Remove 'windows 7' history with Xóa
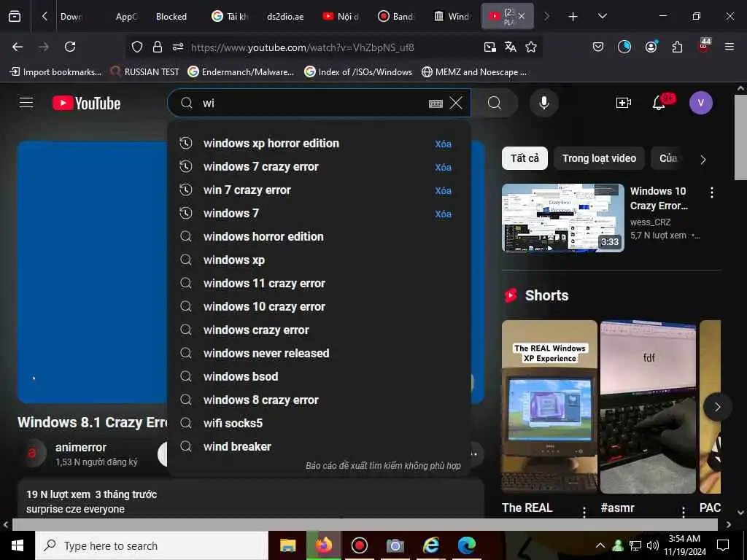747x560 pixels. (x=443, y=214)
